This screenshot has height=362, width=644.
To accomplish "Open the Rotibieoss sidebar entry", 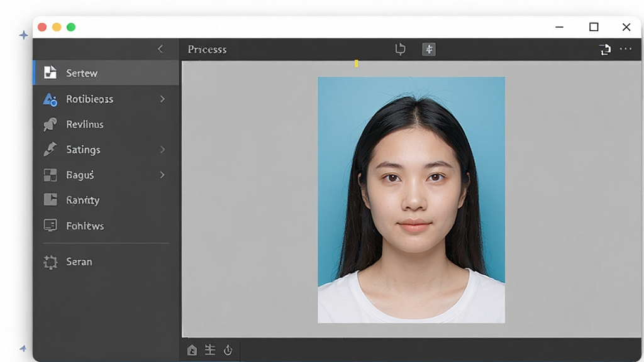I will [106, 99].
